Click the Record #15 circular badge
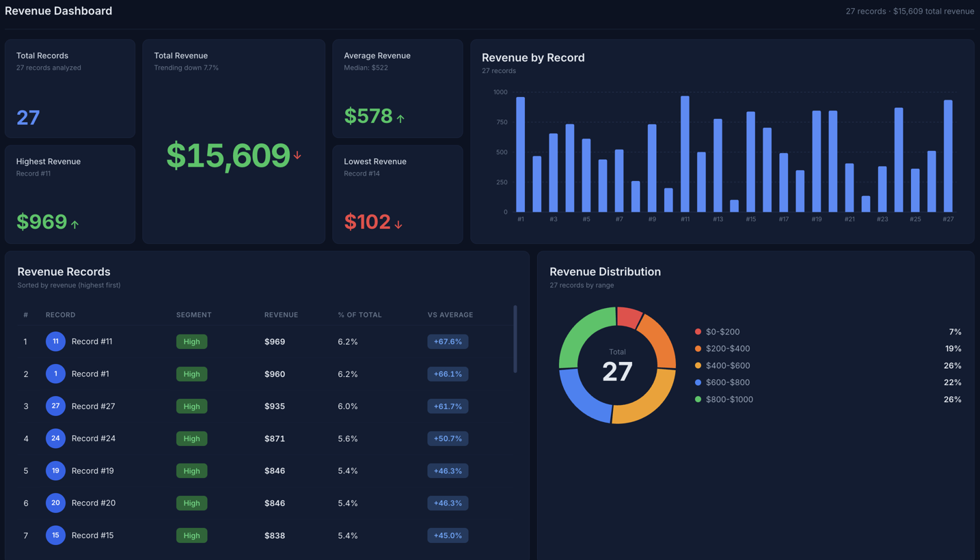980x560 pixels. 55,535
